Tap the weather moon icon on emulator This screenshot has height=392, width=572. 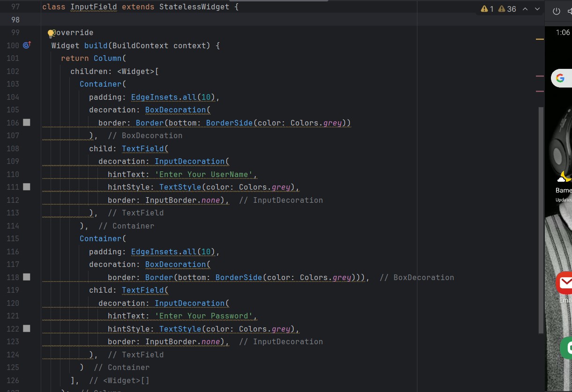(x=565, y=177)
